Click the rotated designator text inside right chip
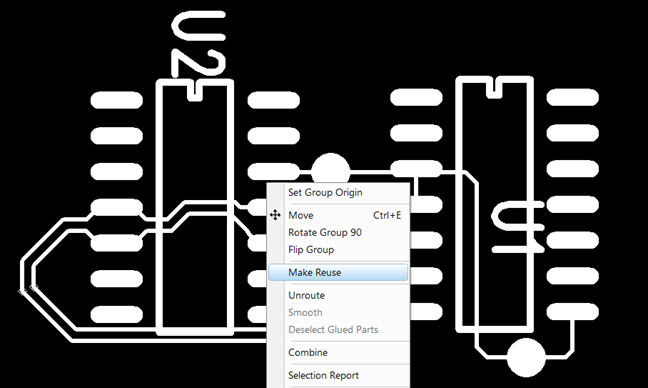This screenshot has height=388, width=648. coord(518,226)
